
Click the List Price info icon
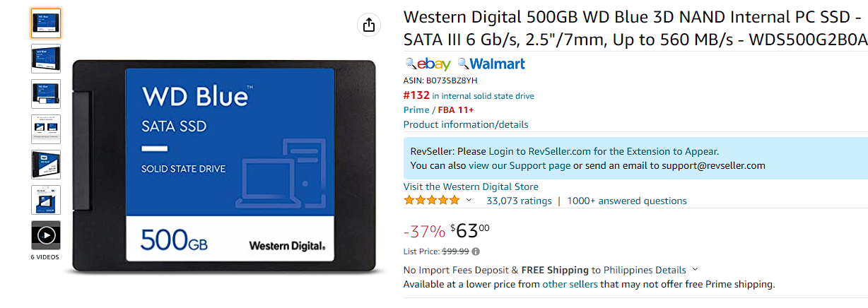point(476,251)
